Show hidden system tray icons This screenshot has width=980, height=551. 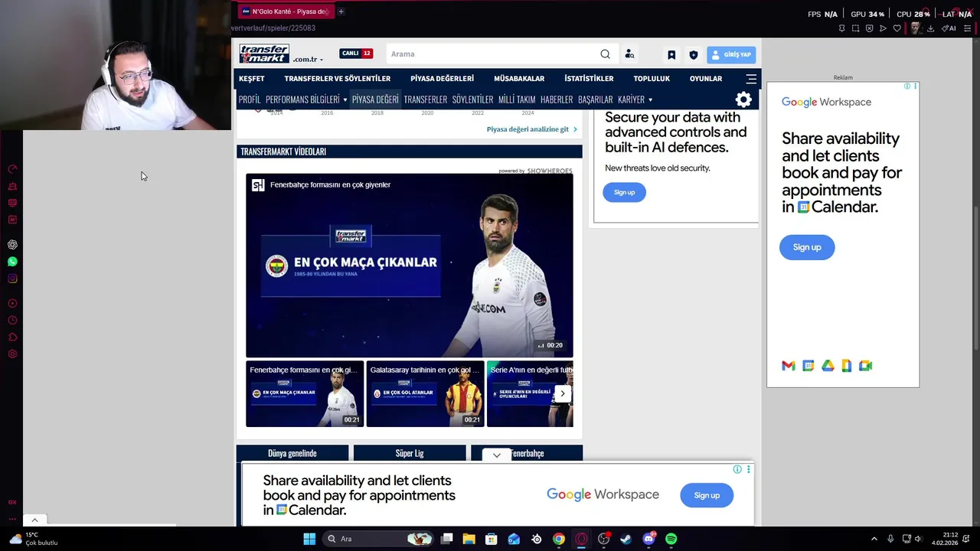click(874, 539)
